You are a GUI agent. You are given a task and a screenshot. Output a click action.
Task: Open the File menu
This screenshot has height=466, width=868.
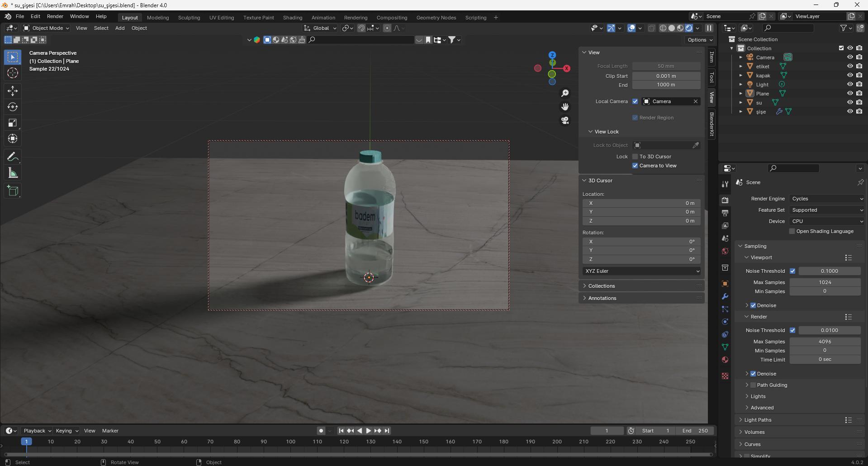pyautogui.click(x=20, y=16)
